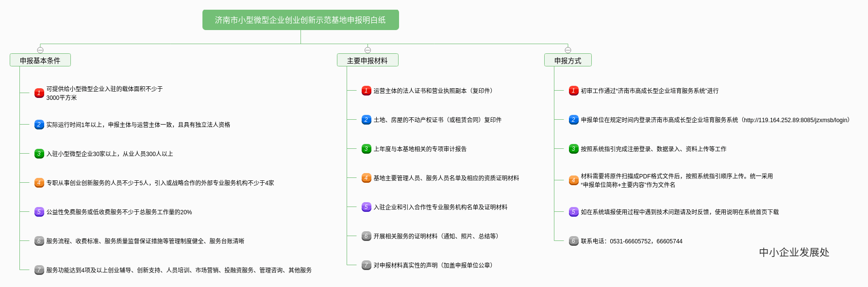Click the red priority 1 icon beside 3000平方米 item
The height and width of the screenshot is (287, 868).
click(39, 93)
